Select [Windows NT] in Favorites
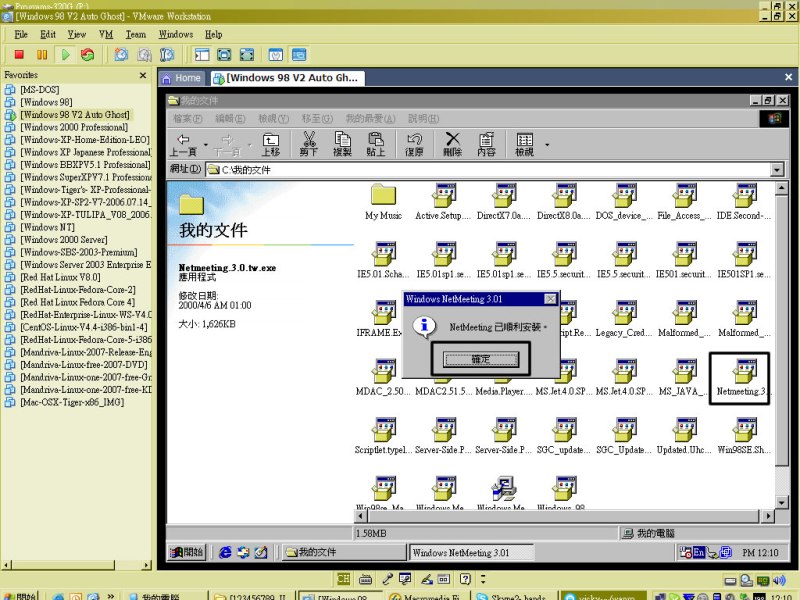 click(x=47, y=227)
